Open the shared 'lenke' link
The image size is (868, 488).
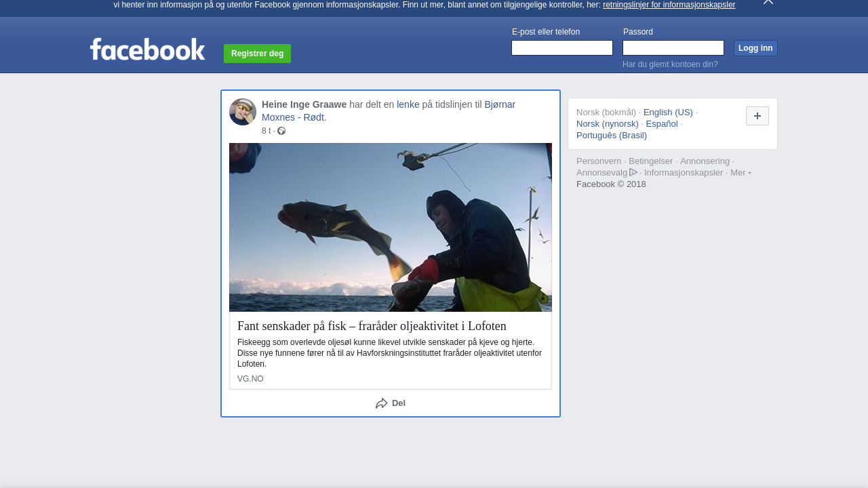(408, 104)
